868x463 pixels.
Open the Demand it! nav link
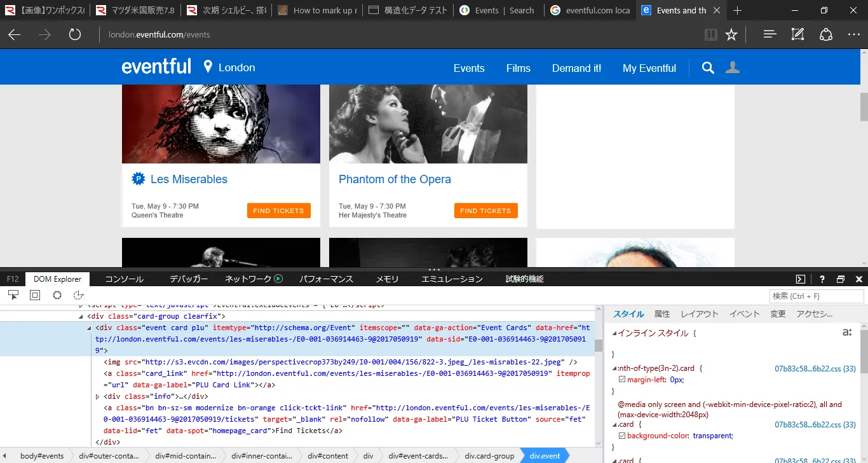[x=576, y=68]
